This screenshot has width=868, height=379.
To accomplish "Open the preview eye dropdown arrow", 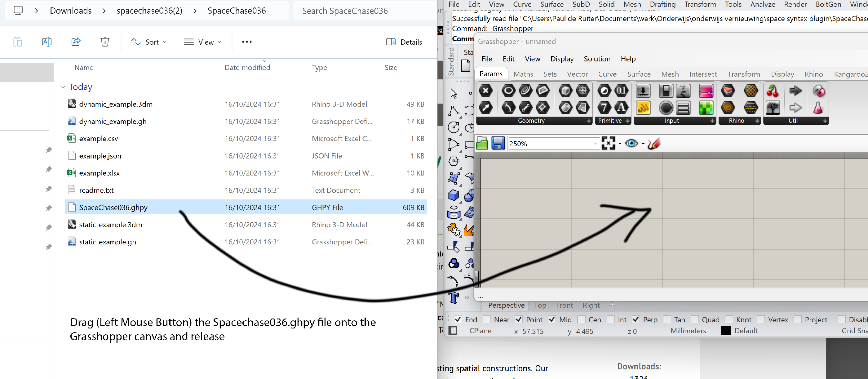I will tap(643, 144).
